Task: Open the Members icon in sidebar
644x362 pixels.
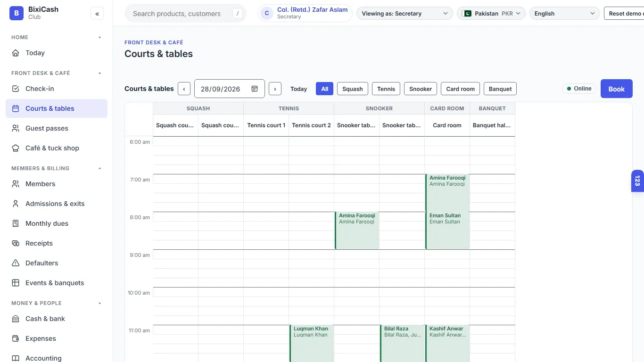Action: click(x=16, y=184)
